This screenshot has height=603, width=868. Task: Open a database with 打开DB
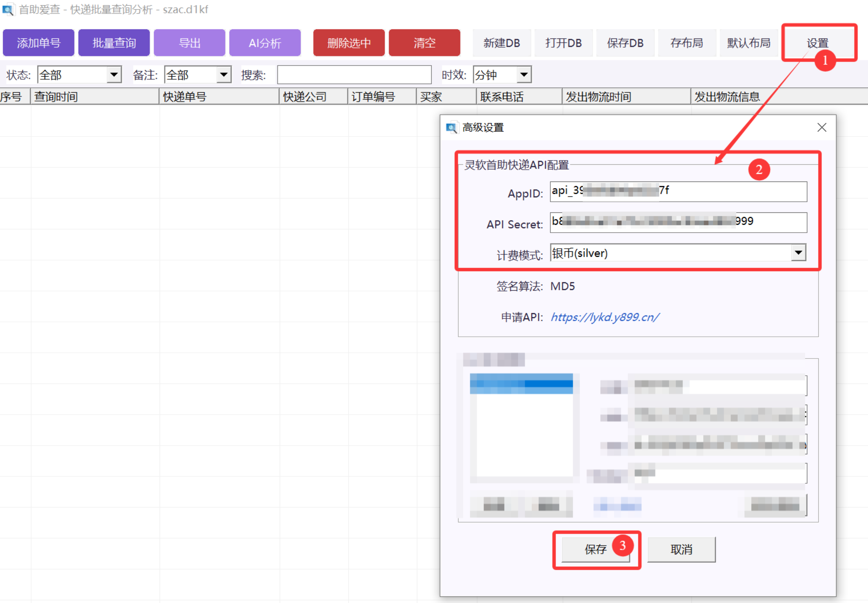pyautogui.click(x=563, y=43)
